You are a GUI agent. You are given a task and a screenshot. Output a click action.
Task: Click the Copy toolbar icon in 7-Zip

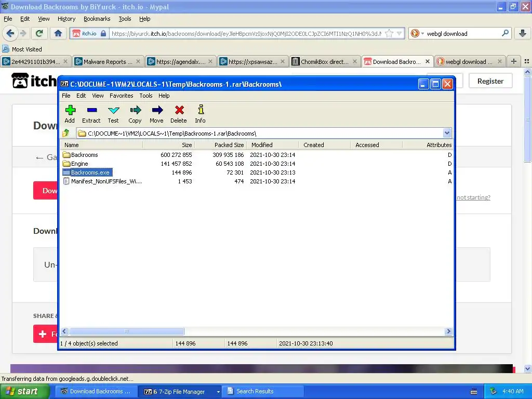[135, 114]
